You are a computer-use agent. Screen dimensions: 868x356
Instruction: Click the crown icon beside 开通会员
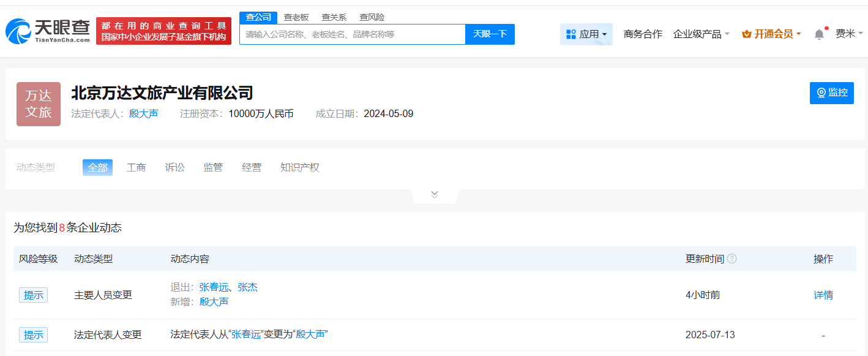pos(746,34)
